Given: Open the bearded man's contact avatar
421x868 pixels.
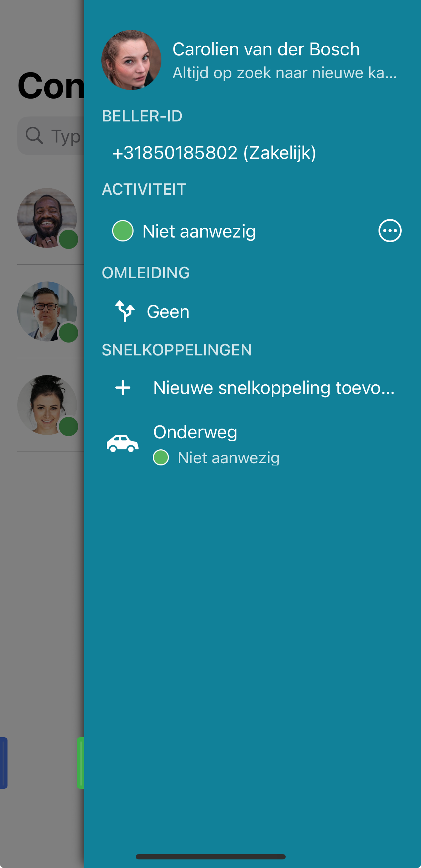Looking at the screenshot, I should pos(47,218).
